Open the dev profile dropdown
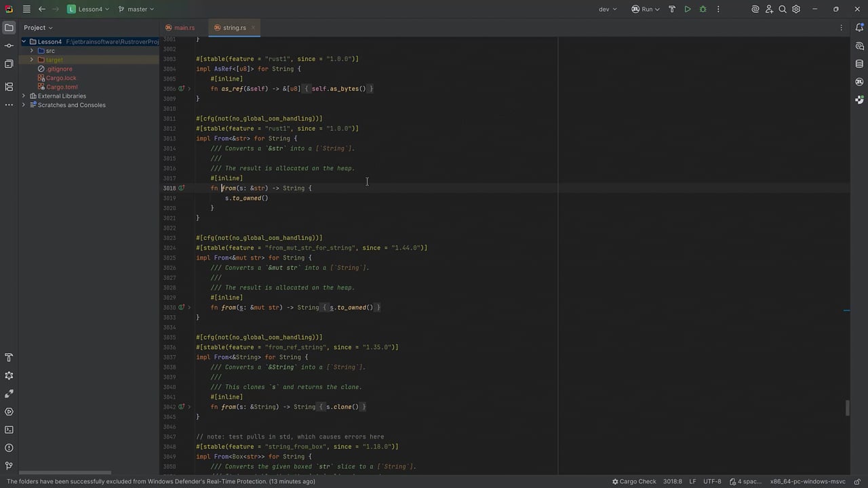Viewport: 868px width, 488px height. (x=608, y=9)
